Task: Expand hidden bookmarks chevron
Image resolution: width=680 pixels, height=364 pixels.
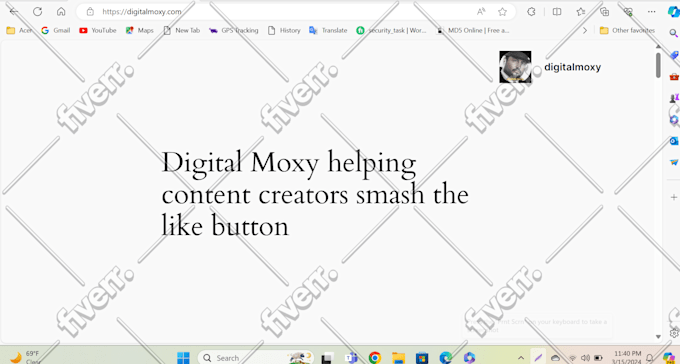Action: 585,30
